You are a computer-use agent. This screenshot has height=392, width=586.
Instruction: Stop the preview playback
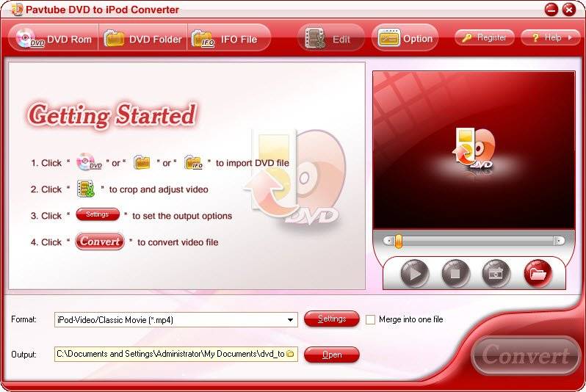pos(455,274)
